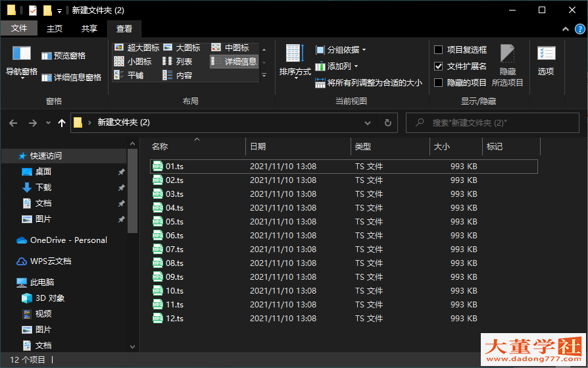Sort by the Tags (标记) column header
The image size is (588, 368).
pyautogui.click(x=512, y=146)
